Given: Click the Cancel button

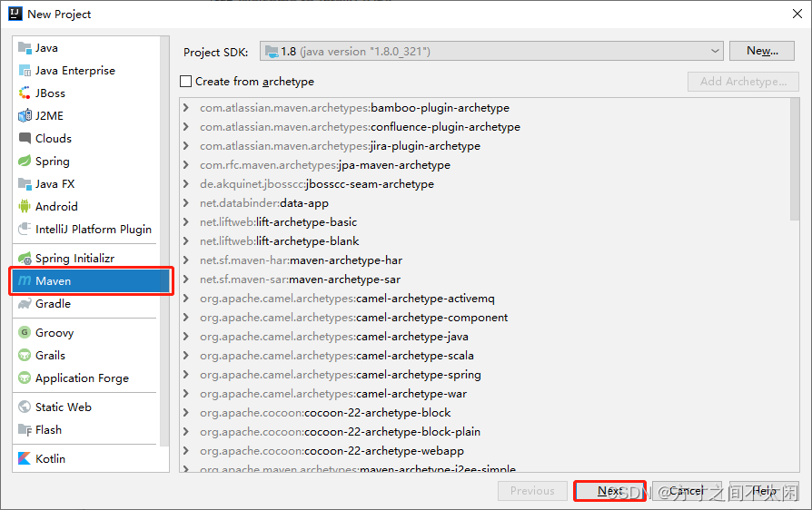Looking at the screenshot, I should tap(687, 491).
